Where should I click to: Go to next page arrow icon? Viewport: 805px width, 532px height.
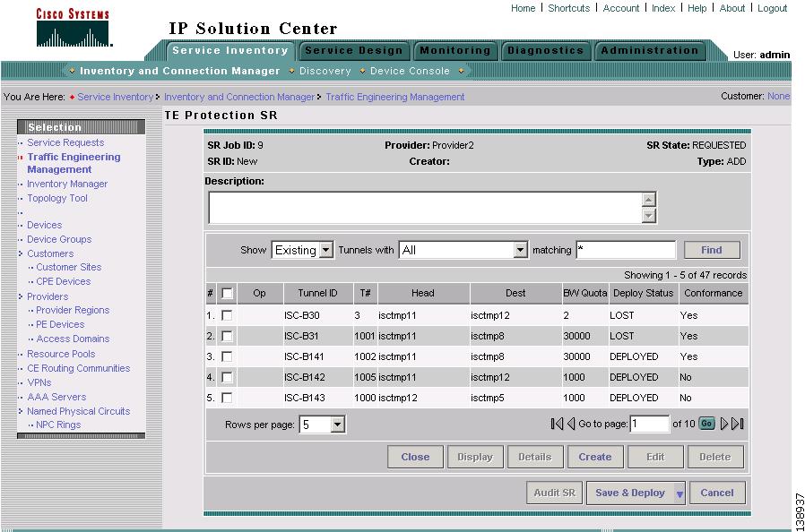724,424
